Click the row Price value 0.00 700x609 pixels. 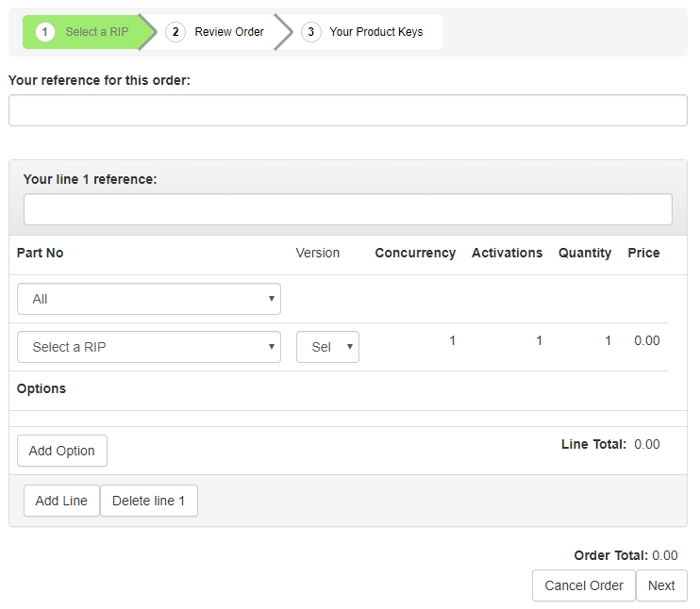coord(646,340)
